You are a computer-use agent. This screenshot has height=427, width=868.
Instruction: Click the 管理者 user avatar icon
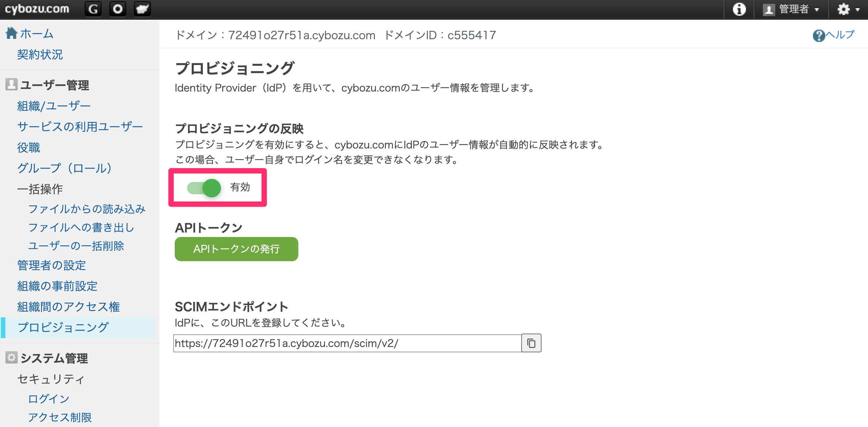coord(769,10)
